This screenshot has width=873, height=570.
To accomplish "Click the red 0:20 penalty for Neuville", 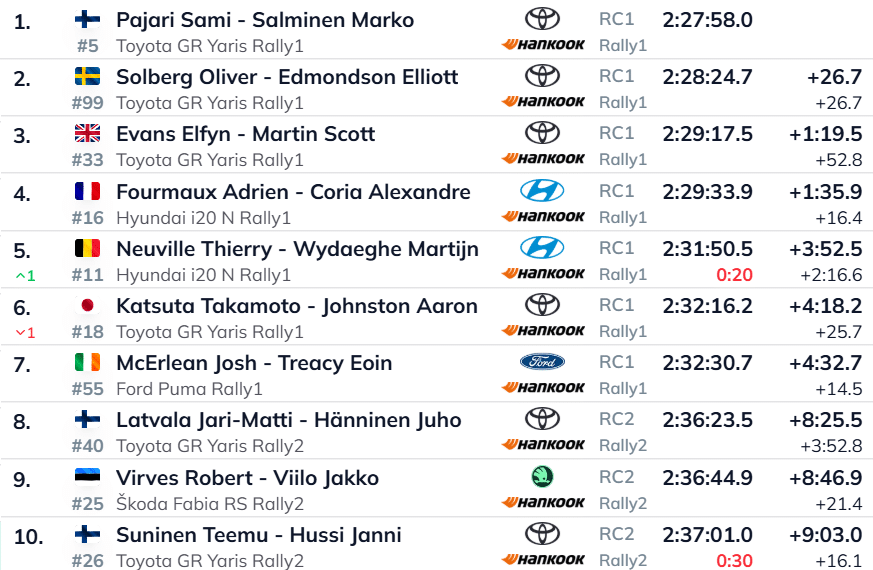I will pyautogui.click(x=734, y=275).
